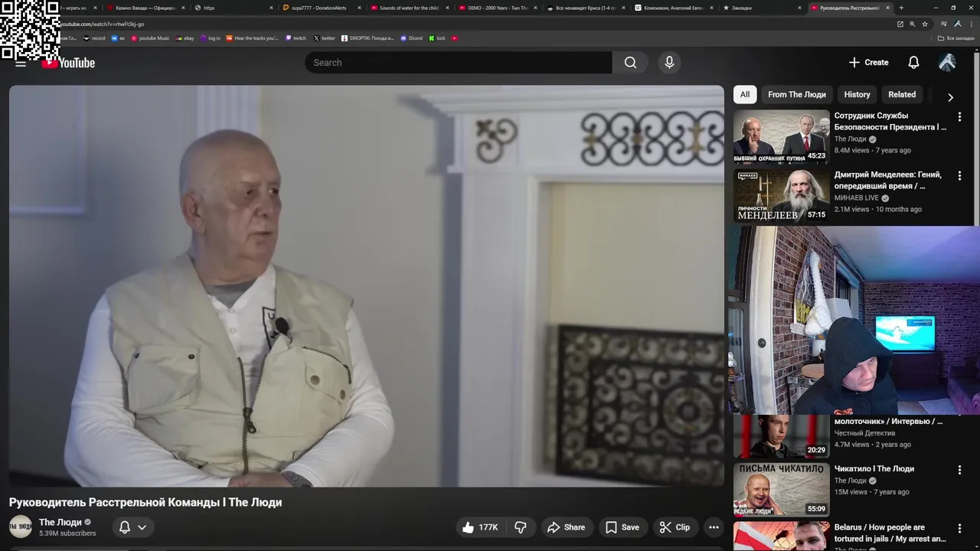Open the youtube Music bookmark
The width and height of the screenshot is (980, 551).
coord(150,37)
